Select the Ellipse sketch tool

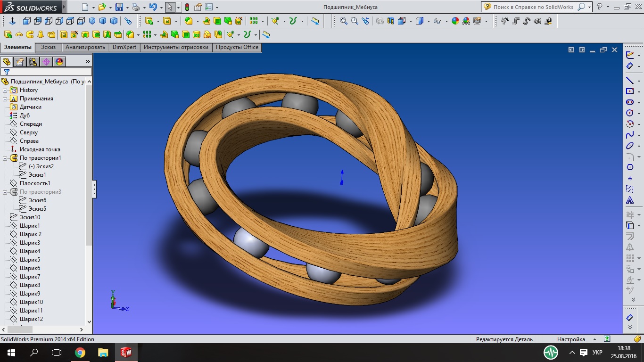click(x=630, y=146)
